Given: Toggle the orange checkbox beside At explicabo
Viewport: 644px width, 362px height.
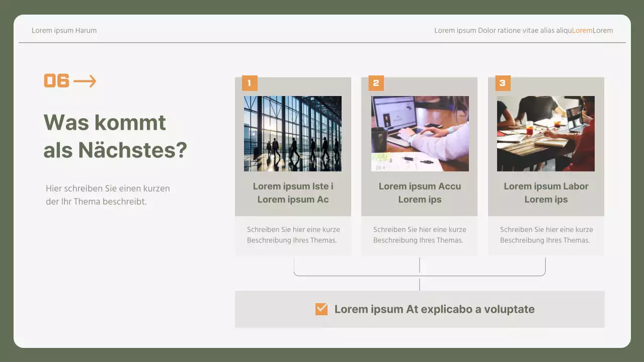Looking at the screenshot, I should [x=321, y=309].
